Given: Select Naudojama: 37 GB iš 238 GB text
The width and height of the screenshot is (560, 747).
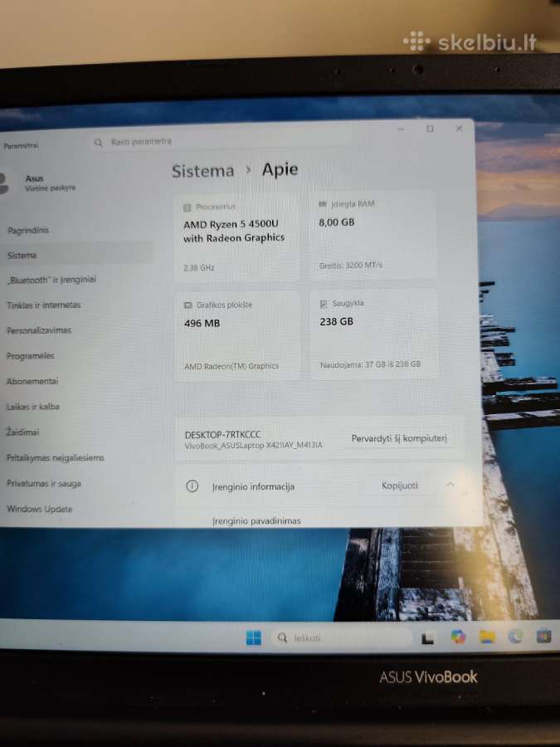Looking at the screenshot, I should tap(370, 364).
